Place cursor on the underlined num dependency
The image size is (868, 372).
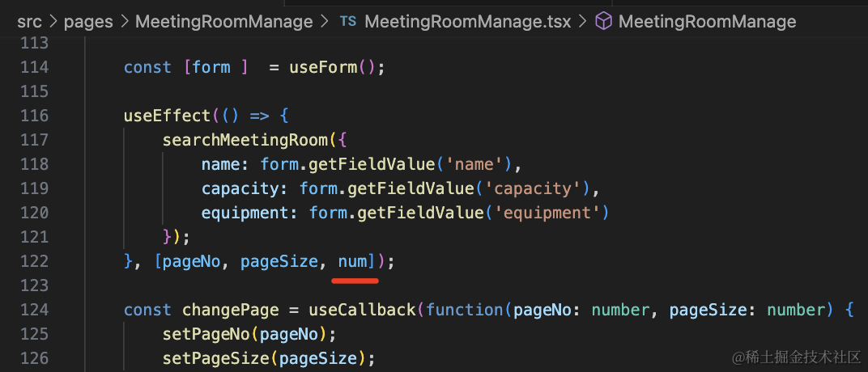(x=353, y=261)
